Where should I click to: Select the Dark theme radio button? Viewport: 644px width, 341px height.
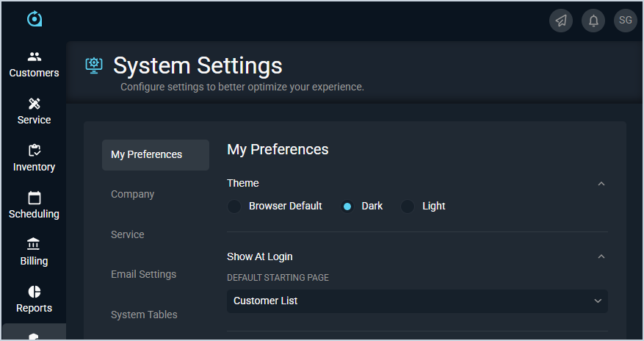[347, 207]
